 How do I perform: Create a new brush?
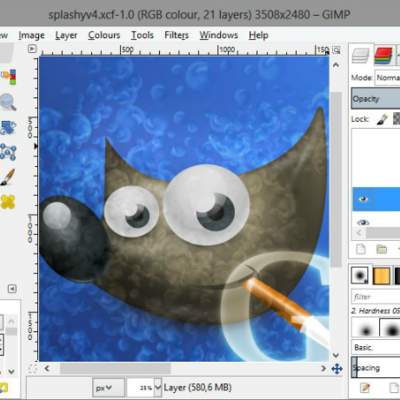coord(394,388)
